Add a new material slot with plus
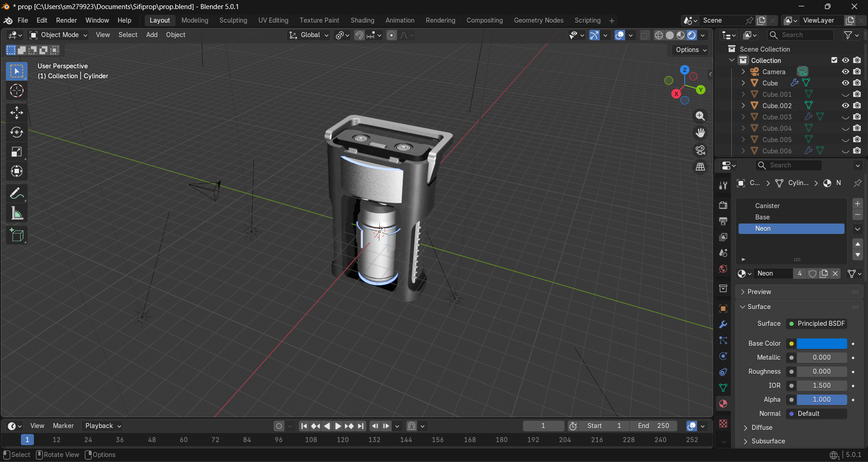The width and height of the screenshot is (868, 462). (858, 204)
